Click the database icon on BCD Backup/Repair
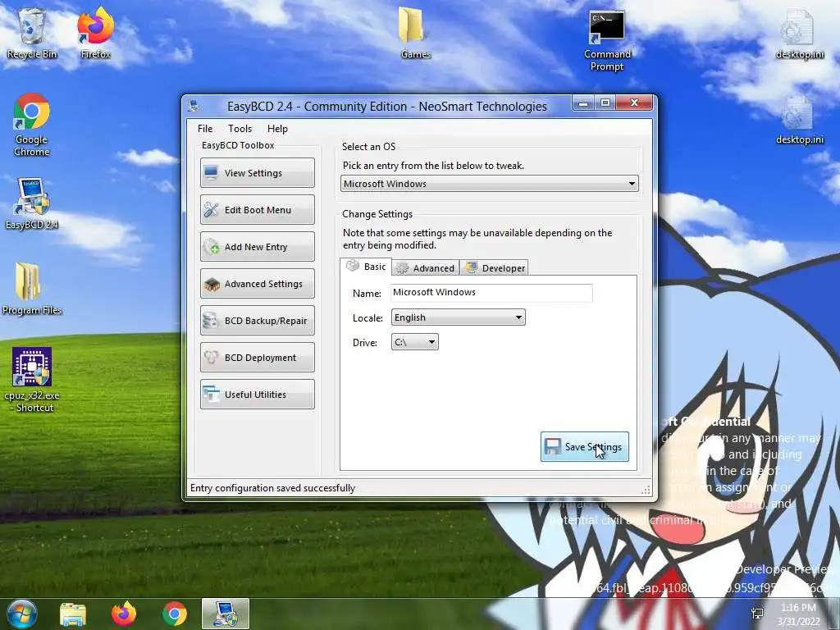840x630 pixels. pos(211,321)
